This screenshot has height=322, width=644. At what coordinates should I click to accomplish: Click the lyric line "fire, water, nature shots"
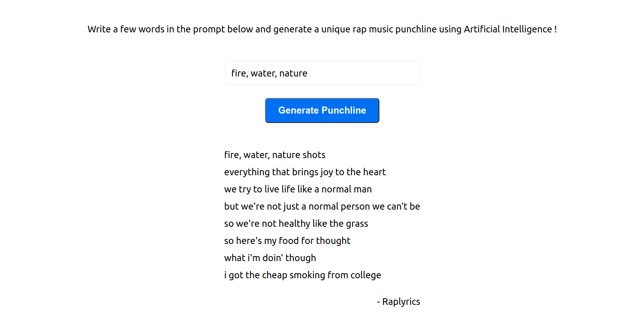274,155
